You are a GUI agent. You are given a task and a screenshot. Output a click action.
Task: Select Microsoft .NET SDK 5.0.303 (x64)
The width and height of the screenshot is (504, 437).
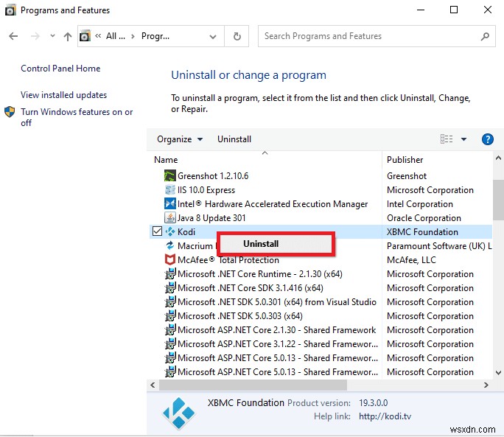point(239,315)
